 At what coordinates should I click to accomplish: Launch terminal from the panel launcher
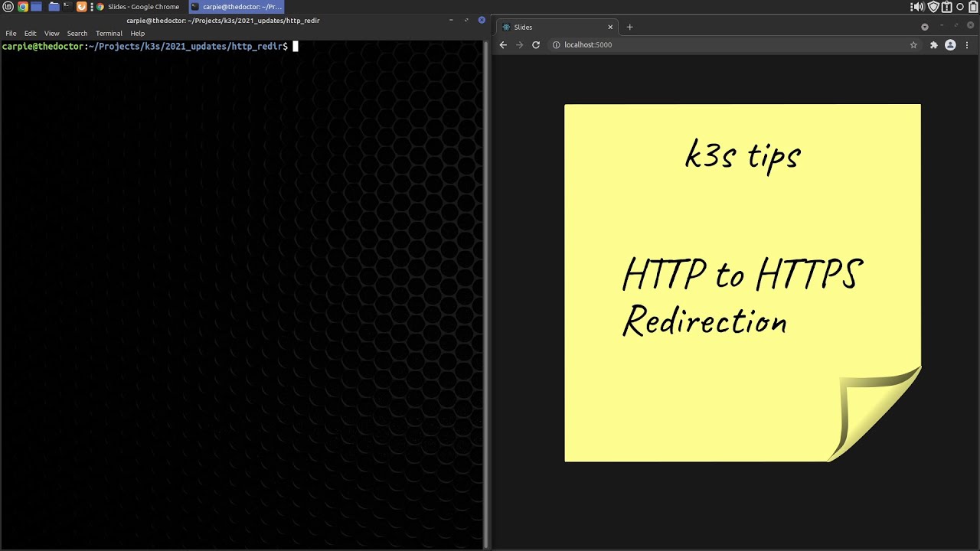pos(67,7)
